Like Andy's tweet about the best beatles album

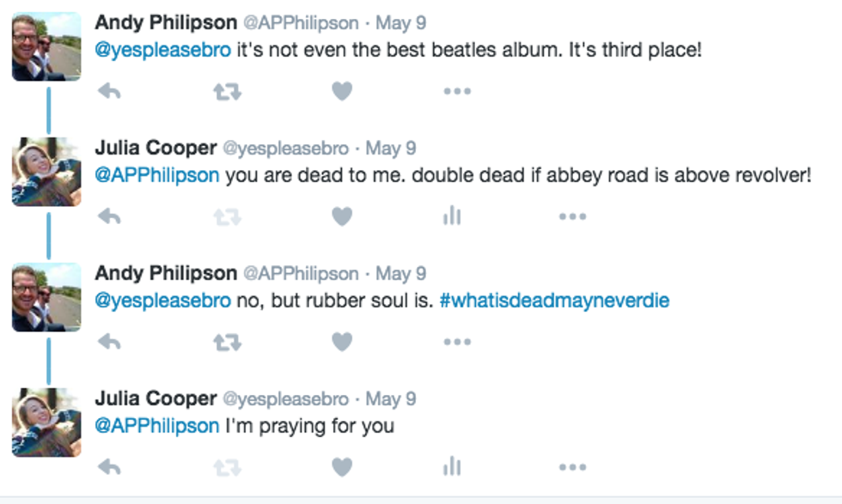pyautogui.click(x=342, y=91)
